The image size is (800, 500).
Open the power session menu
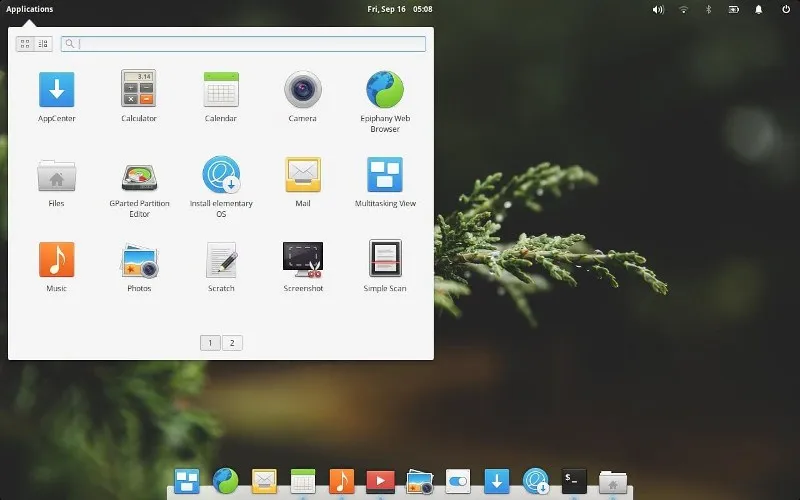[784, 9]
